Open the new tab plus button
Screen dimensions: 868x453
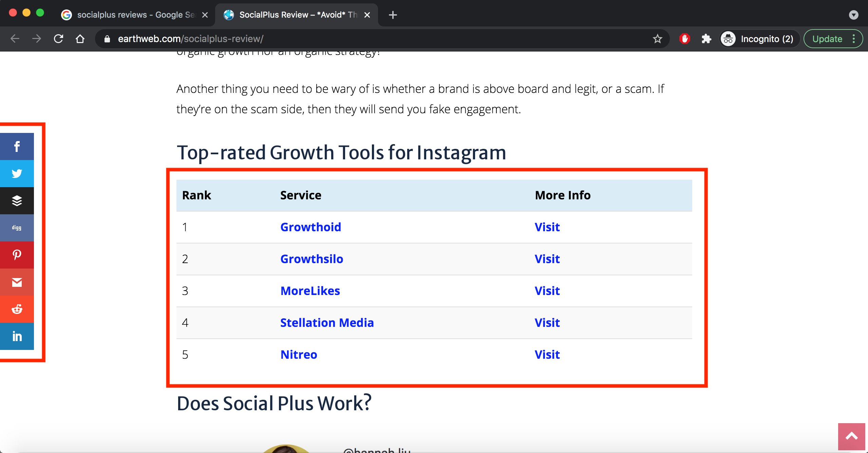[393, 15]
